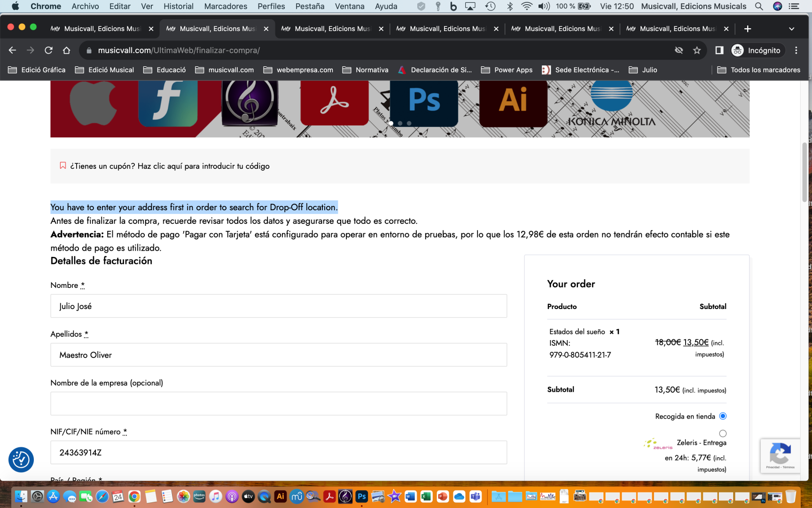Open Wi-Fi status menu

point(527,6)
